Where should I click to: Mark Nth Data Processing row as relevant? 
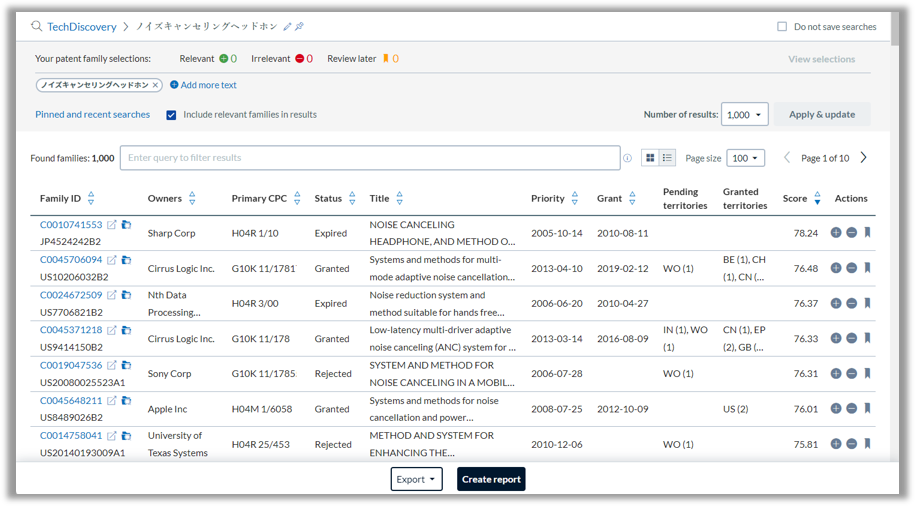(x=836, y=303)
